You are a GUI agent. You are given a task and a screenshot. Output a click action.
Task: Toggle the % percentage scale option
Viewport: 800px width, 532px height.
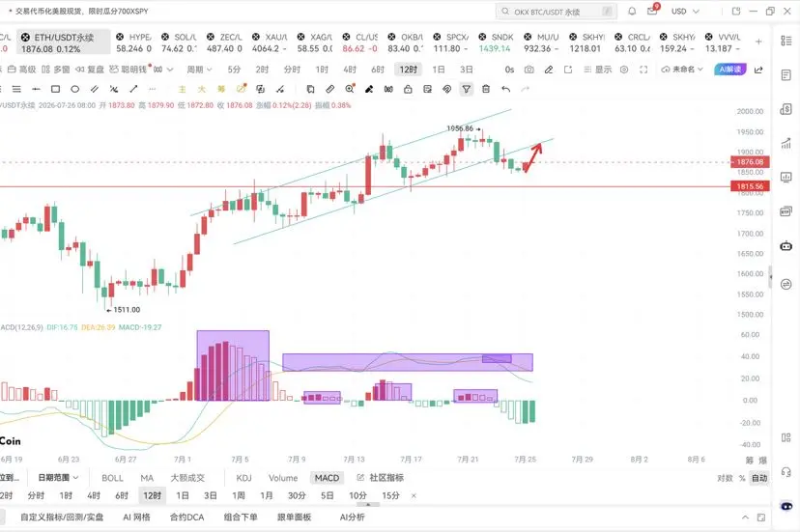[x=742, y=478]
